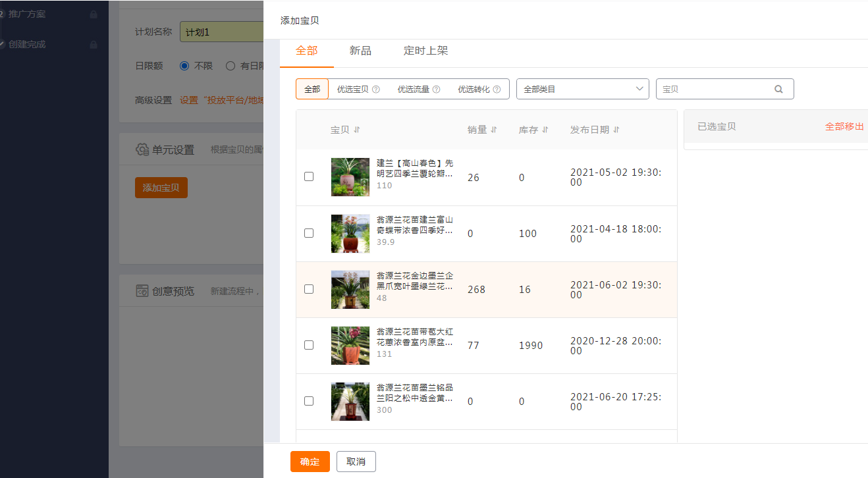Click help icon beside 优选转化
The height and width of the screenshot is (478, 868).
[x=497, y=90]
